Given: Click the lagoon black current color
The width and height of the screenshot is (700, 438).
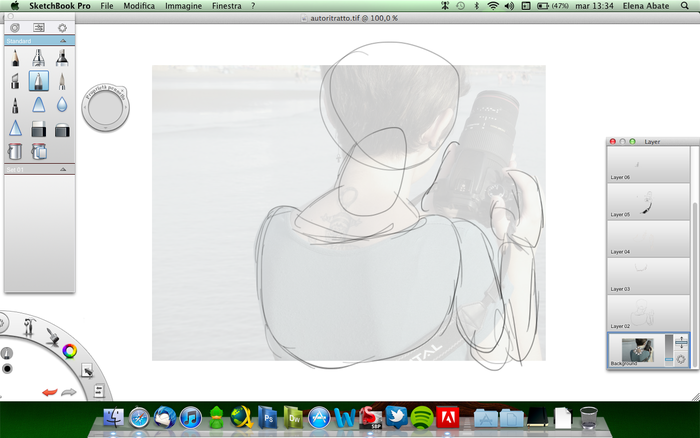Looking at the screenshot, I should pos(7,369).
